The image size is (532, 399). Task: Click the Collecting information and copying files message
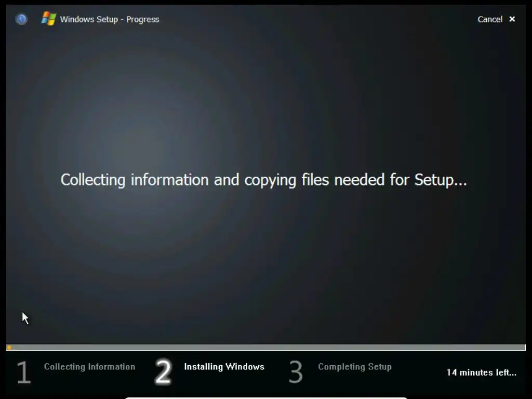[x=263, y=180]
